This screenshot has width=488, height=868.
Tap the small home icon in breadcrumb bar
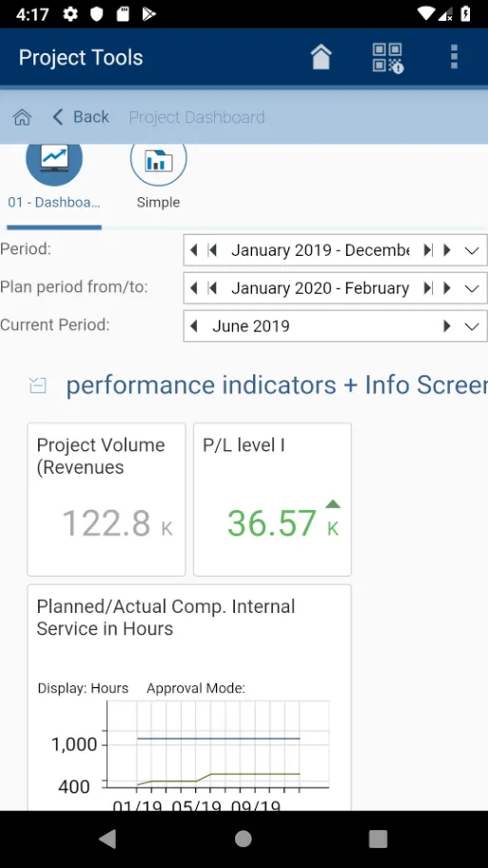(22, 117)
